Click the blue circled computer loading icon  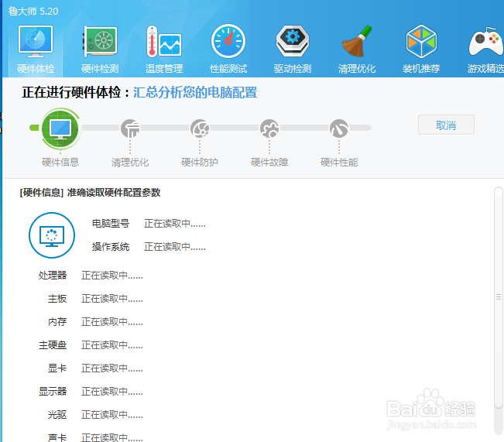pos(52,235)
